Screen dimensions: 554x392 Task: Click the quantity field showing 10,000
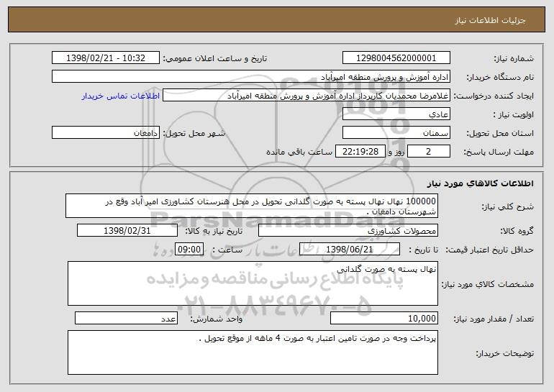click(384, 318)
